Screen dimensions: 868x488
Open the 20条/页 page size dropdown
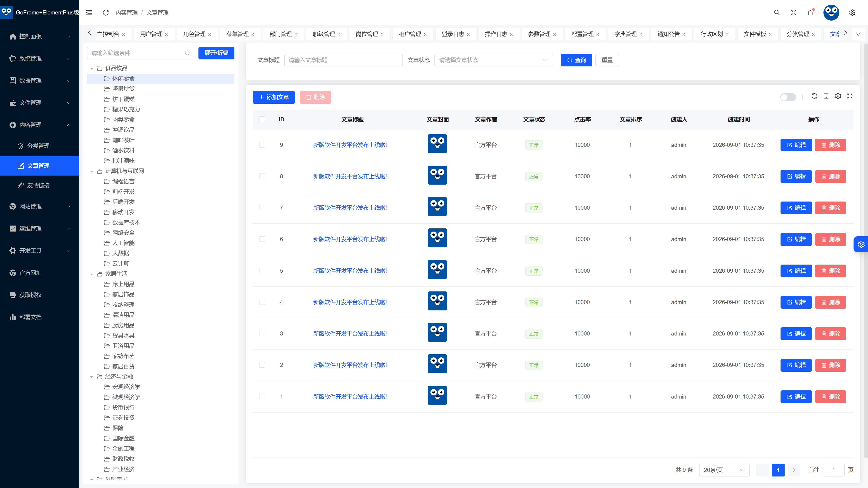[724, 470]
